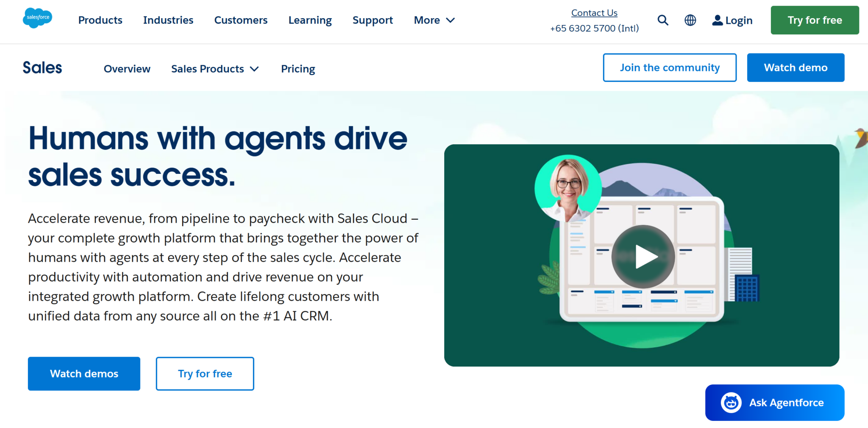Click Join the community button
This screenshot has height=428, width=868.
670,67
